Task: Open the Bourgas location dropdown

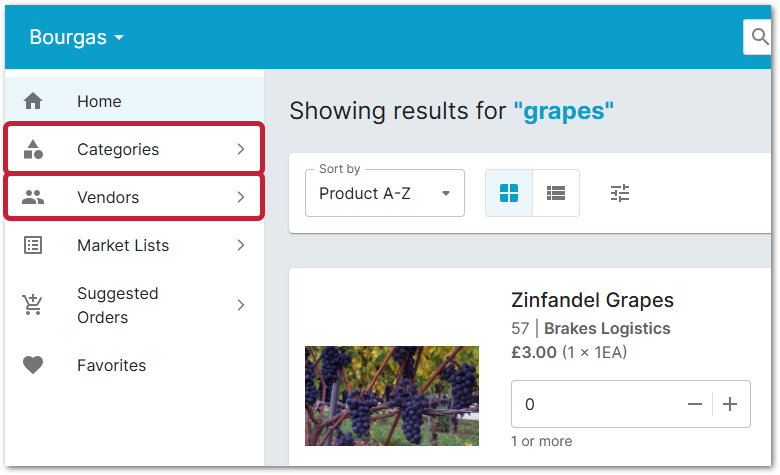Action: (77, 37)
